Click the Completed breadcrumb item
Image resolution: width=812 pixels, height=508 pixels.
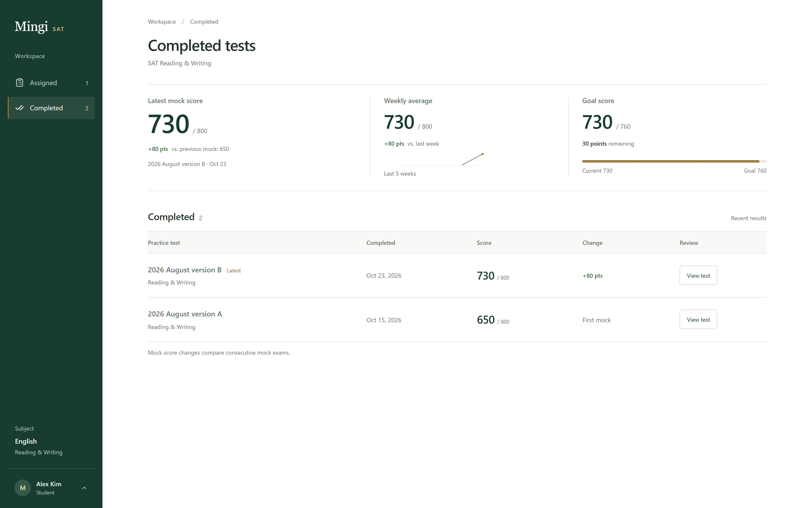point(204,22)
